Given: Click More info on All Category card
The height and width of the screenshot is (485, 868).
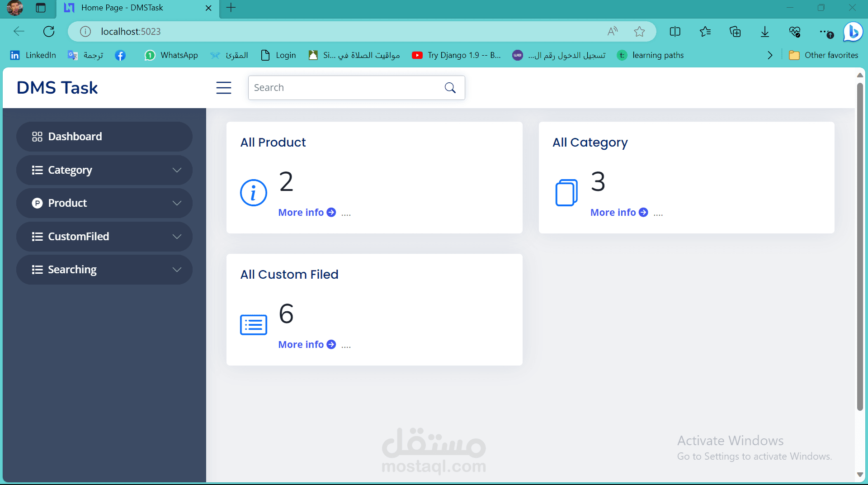Looking at the screenshot, I should click(613, 212).
